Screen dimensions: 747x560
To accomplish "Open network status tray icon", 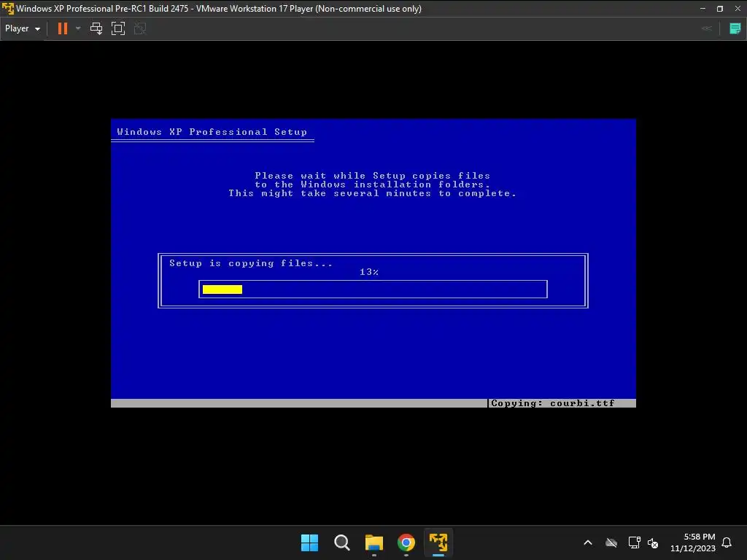I will coord(634,542).
